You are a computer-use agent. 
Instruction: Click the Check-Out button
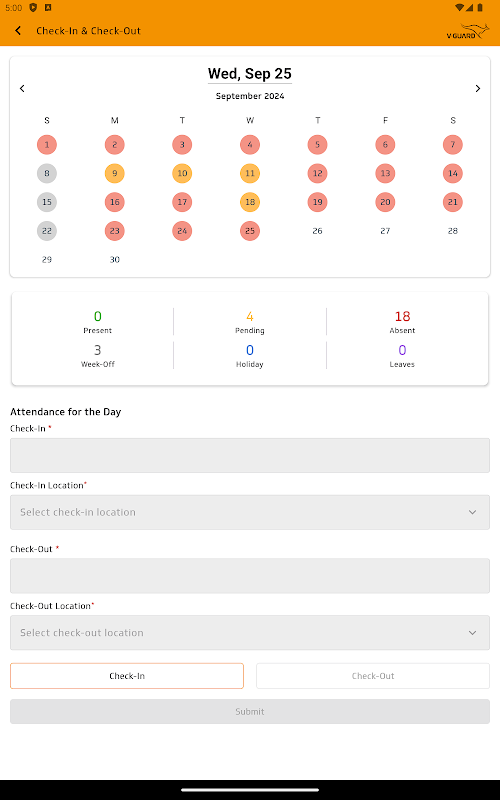click(373, 676)
